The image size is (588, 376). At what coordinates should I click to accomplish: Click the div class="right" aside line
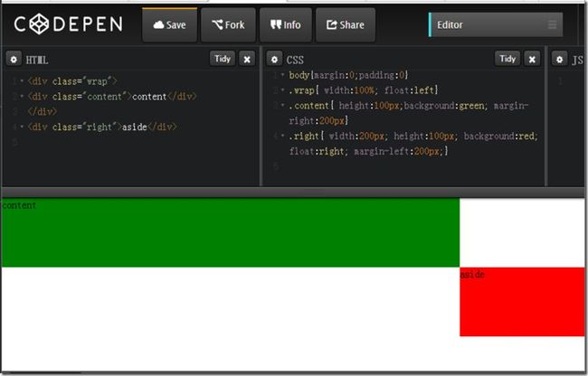tap(102, 127)
